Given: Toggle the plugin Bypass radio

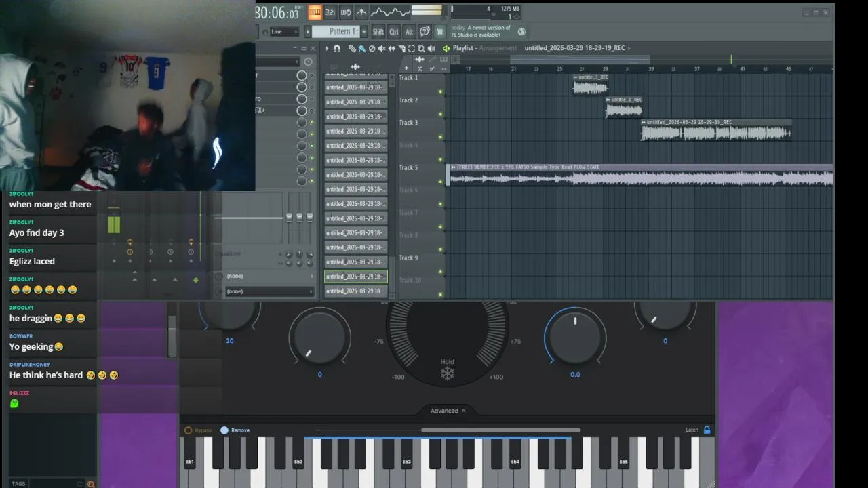Looking at the screenshot, I should tap(189, 430).
